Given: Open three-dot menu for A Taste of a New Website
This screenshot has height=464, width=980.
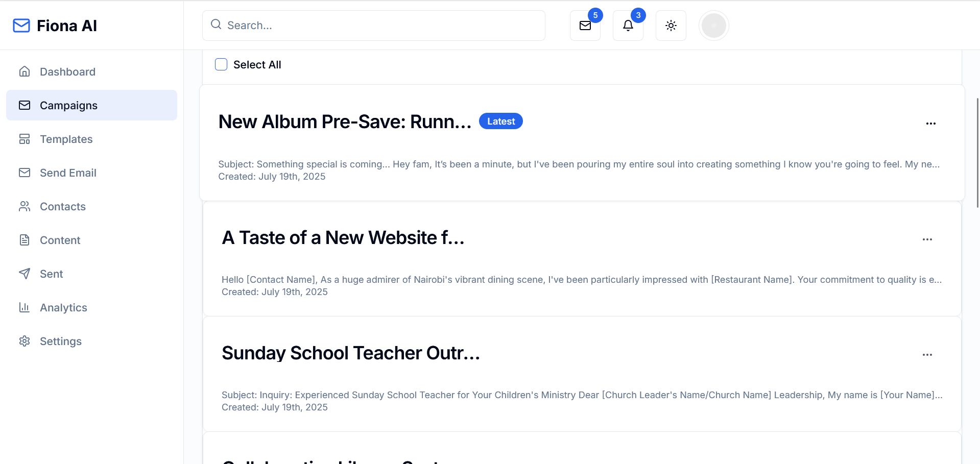Looking at the screenshot, I should (x=927, y=239).
